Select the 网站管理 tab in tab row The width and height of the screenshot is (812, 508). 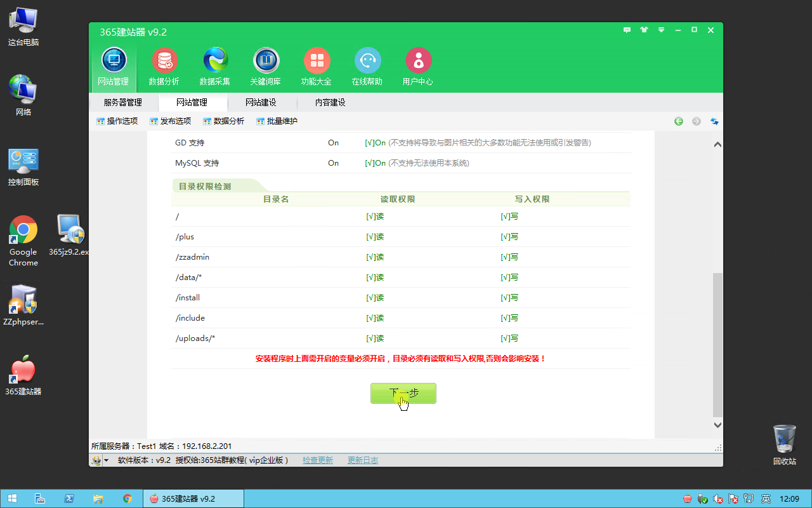tap(192, 102)
